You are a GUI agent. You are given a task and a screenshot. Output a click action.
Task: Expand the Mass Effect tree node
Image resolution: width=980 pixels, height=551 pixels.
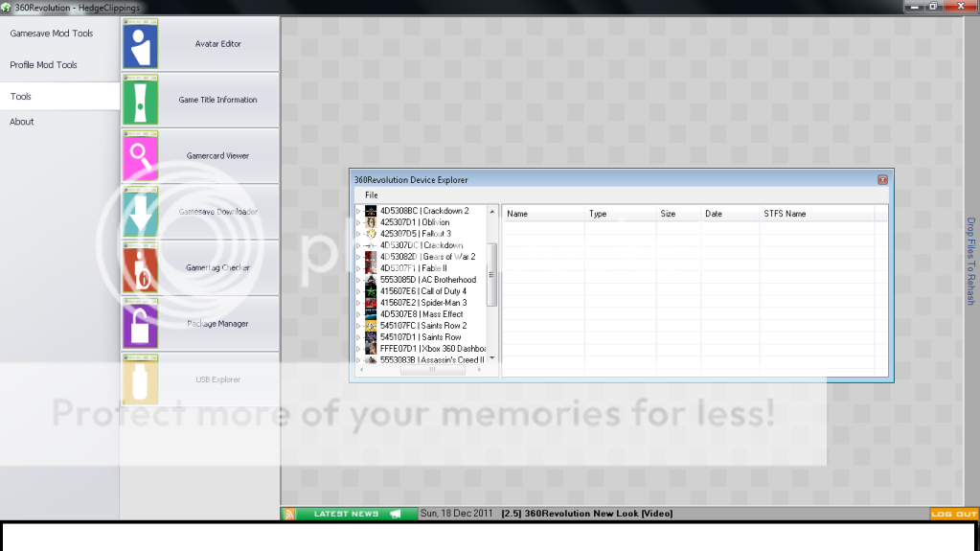coord(359,314)
